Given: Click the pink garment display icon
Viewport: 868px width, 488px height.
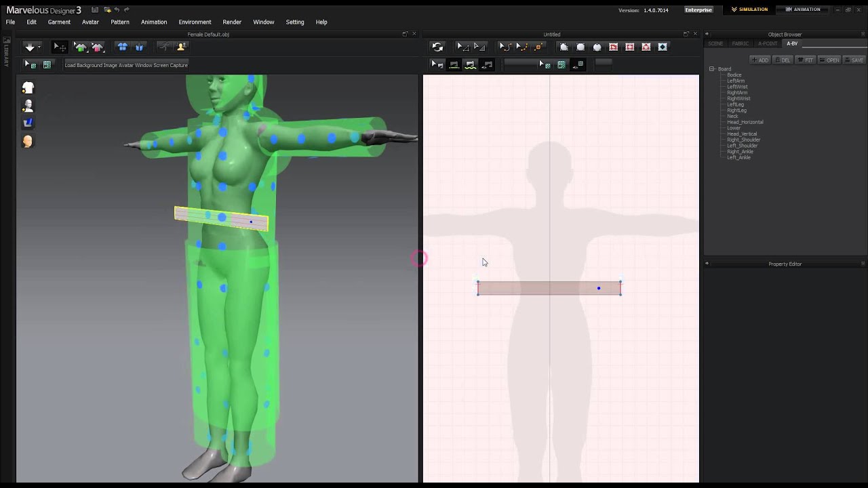Looking at the screenshot, I should (x=98, y=47).
